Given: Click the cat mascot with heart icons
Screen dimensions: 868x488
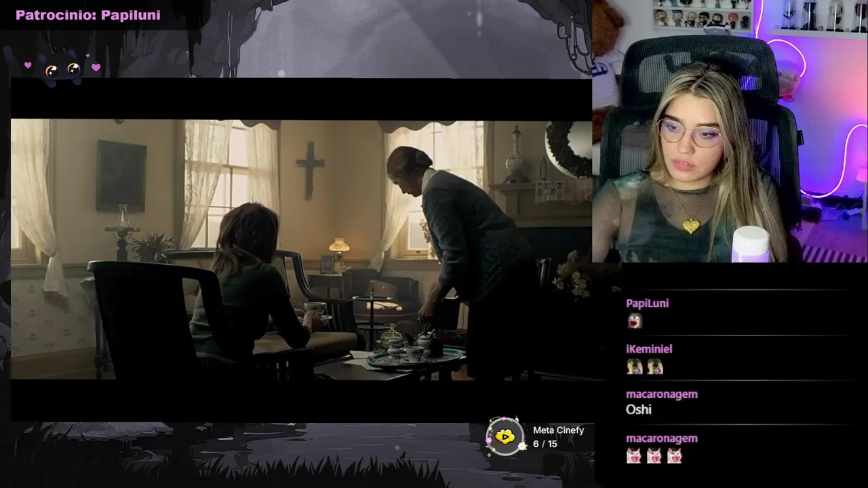Looking at the screenshot, I should tap(62, 68).
